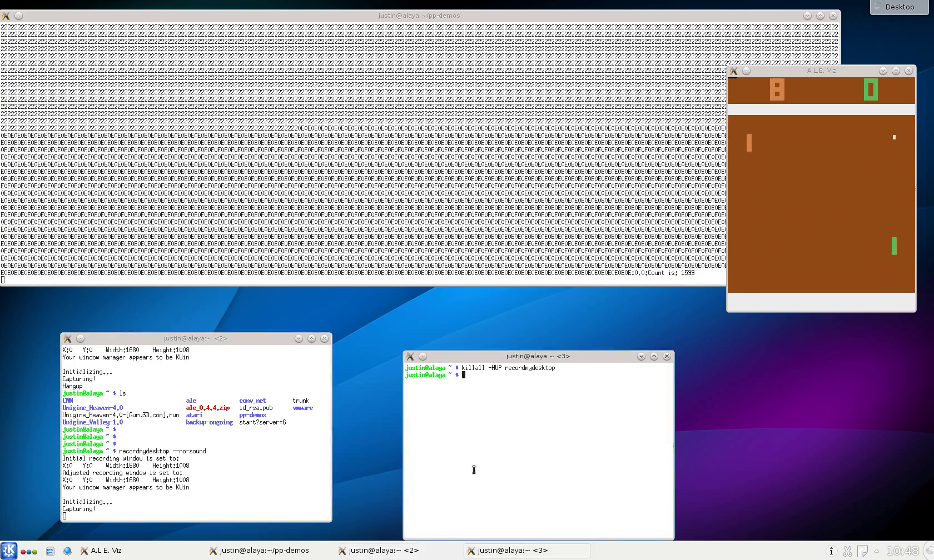Viewport: 934px width, 560px height.
Task: Open window menu icon of A.L.E. Viz
Action: coord(733,71)
